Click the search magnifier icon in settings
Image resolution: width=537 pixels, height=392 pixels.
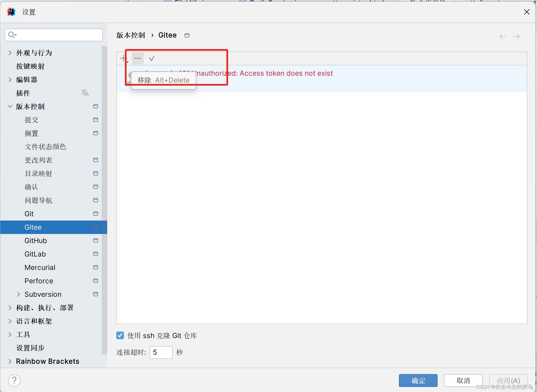12,35
